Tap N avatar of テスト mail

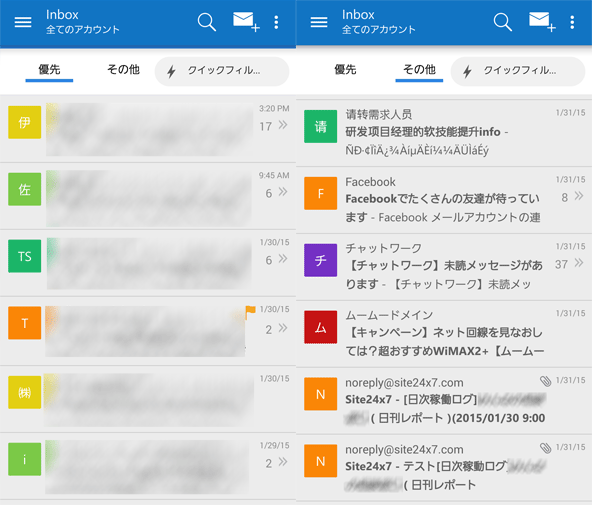pos(321,461)
